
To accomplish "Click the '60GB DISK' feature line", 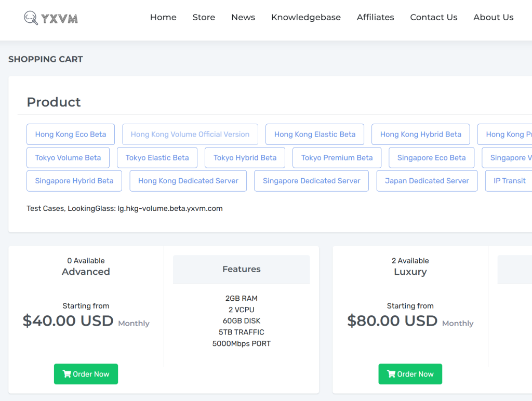I will 242,321.
